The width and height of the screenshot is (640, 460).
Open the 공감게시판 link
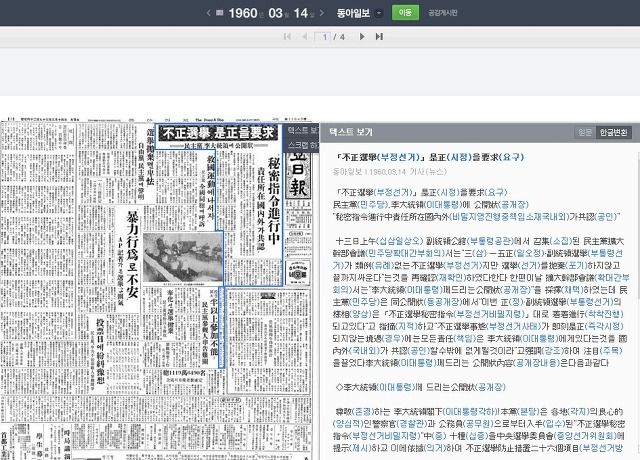pyautogui.click(x=442, y=13)
